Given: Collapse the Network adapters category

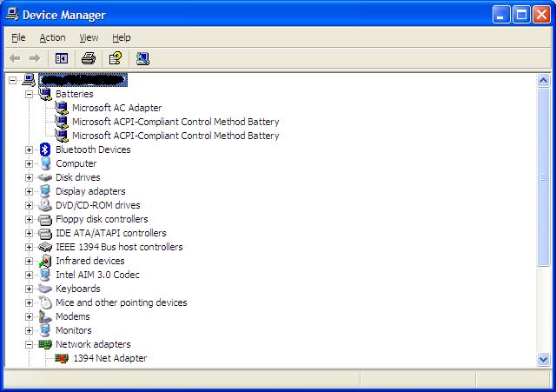Looking at the screenshot, I should pos(29,344).
